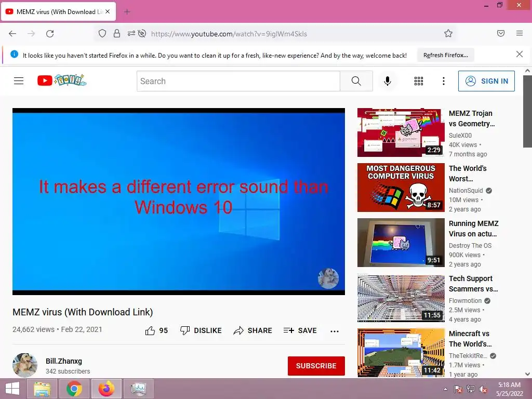Show site security info via the padlock

click(x=117, y=34)
